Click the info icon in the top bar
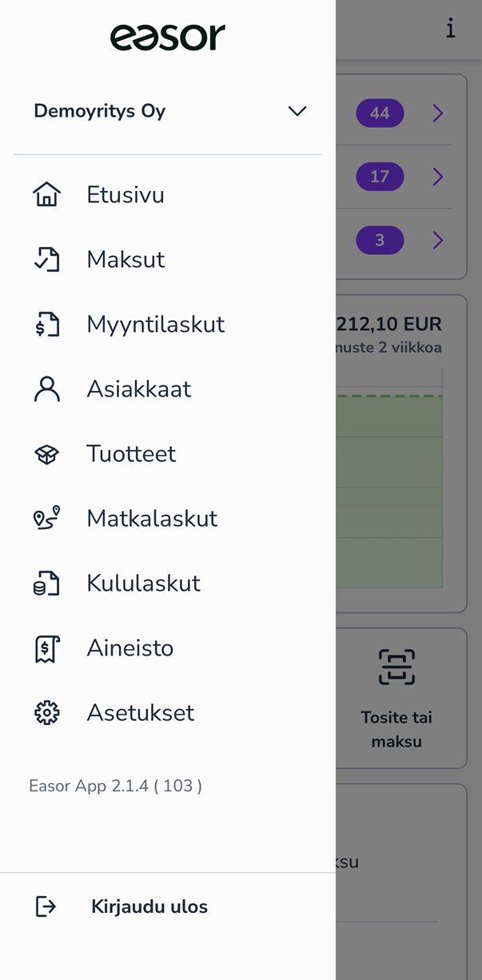The image size is (482, 980). [451, 29]
